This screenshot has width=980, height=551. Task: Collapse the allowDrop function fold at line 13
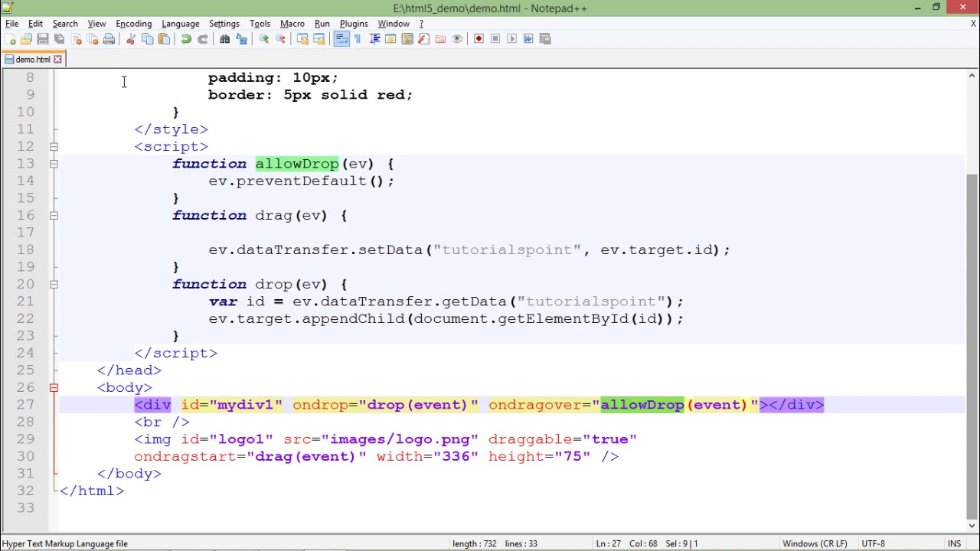pos(54,164)
